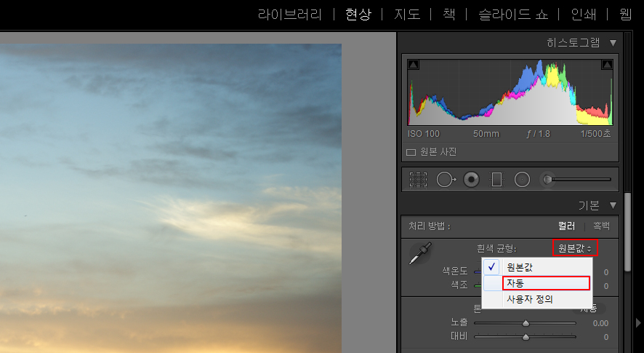Click the 색온도 value field
This screenshot has height=353, width=644.
(x=605, y=272)
